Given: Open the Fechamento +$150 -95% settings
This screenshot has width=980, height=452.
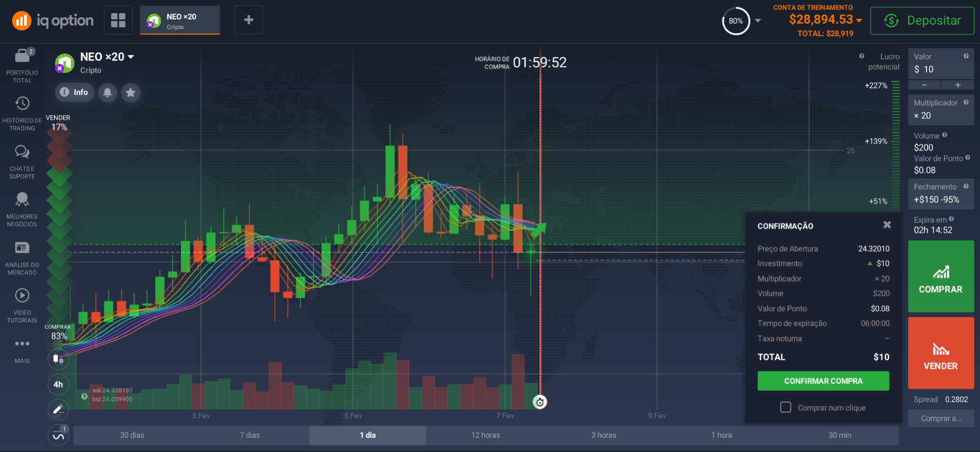Looking at the screenshot, I should point(941,193).
